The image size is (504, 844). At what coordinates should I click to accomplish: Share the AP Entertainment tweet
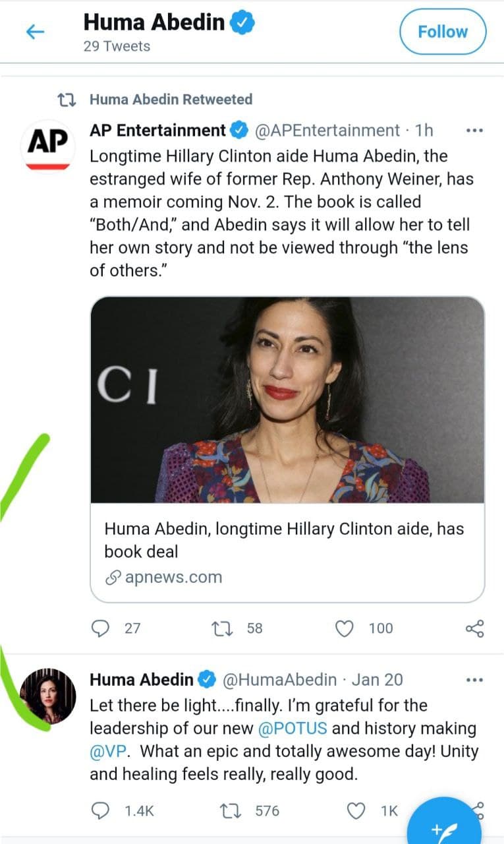474,628
